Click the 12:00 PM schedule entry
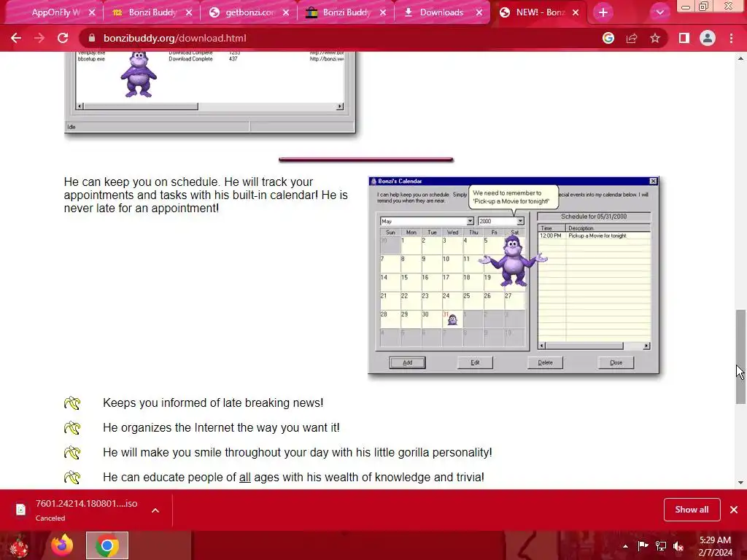The width and height of the screenshot is (747, 560). point(594,236)
